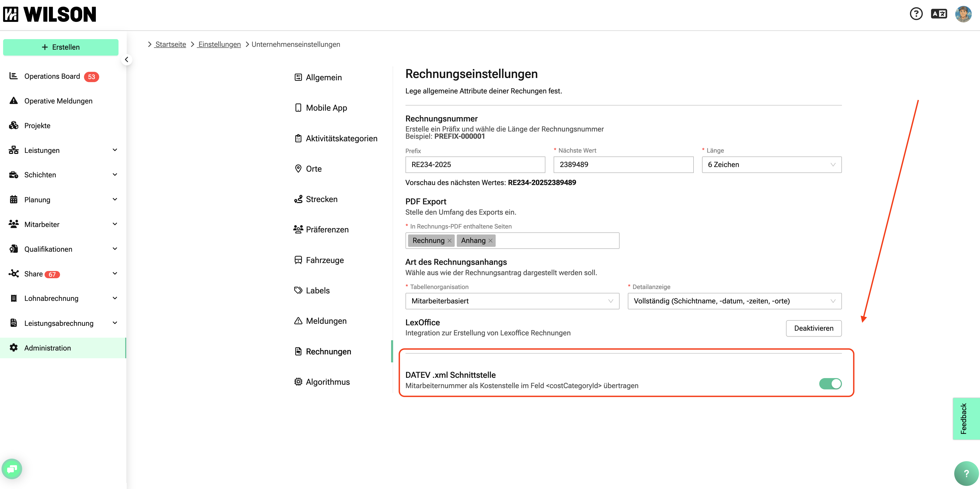Open the Präferenzen settings tab
Screen dimensions: 980x489
click(x=322, y=230)
